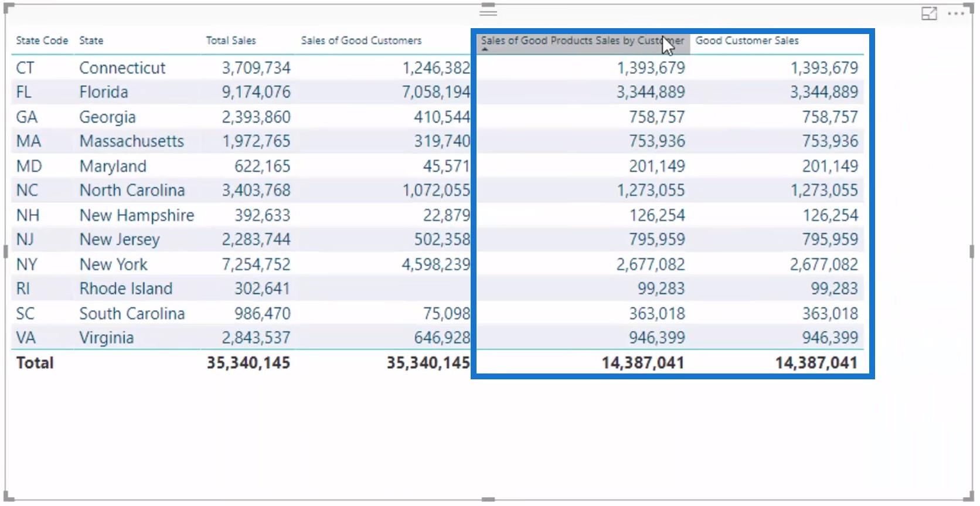
Task: Click the sort arrow under Sales of Good Products header
Action: (x=485, y=50)
